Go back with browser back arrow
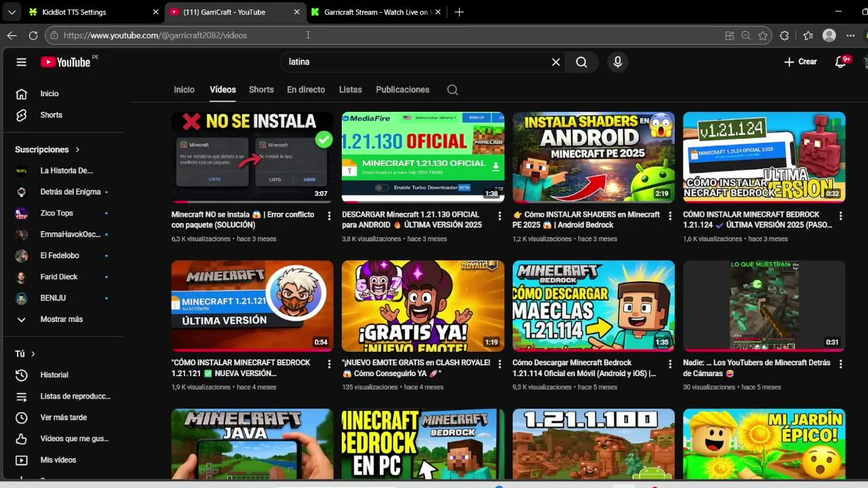868x488 pixels. (12, 35)
